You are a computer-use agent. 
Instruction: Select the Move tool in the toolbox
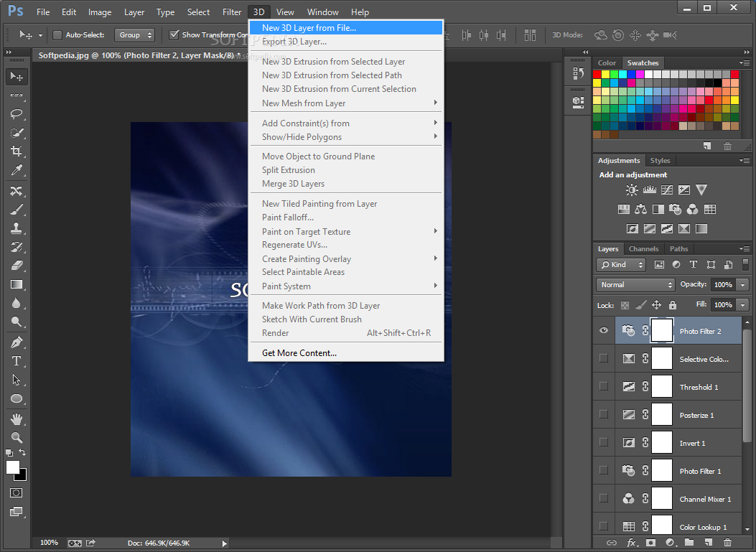coord(17,77)
